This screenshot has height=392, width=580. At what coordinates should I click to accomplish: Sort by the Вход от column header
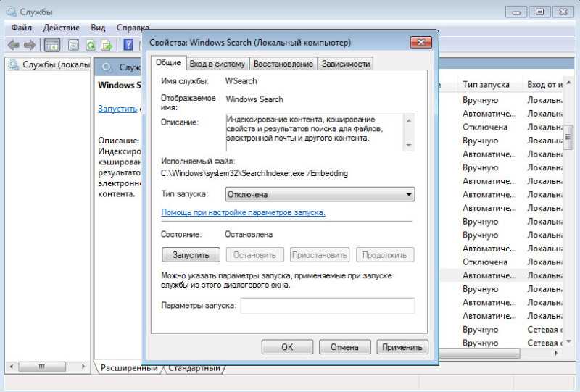point(544,85)
